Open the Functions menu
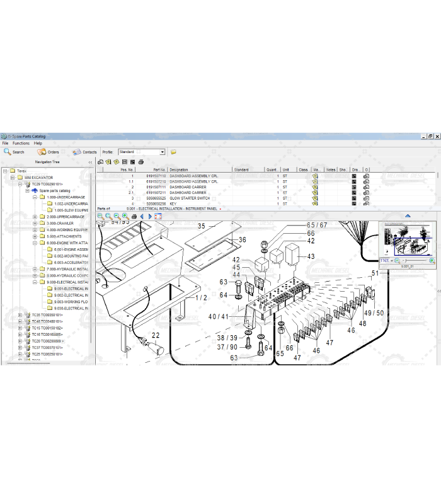This screenshot has height=504, width=441. [x=21, y=143]
